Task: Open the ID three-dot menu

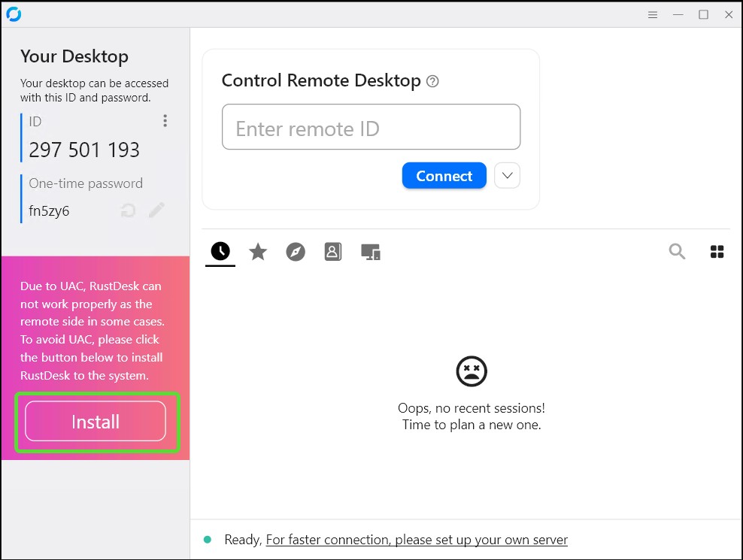Action: [165, 120]
